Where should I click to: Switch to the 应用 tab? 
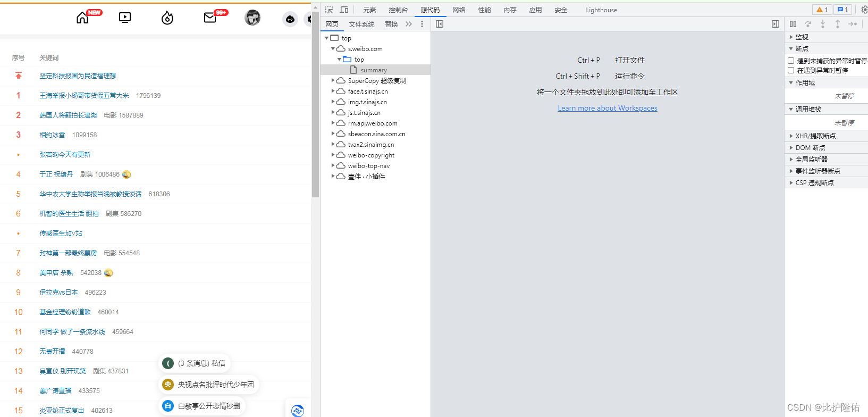(x=535, y=10)
